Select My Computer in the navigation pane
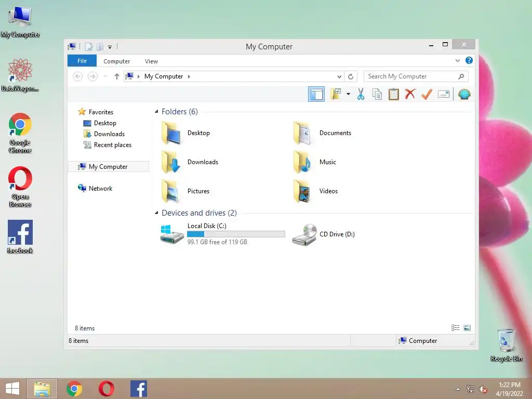Viewport: 532px width, 399px height. tap(109, 167)
